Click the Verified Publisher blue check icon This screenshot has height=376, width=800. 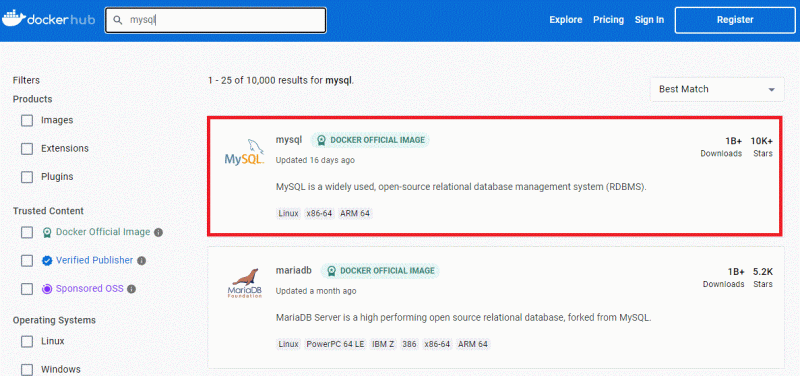47,261
